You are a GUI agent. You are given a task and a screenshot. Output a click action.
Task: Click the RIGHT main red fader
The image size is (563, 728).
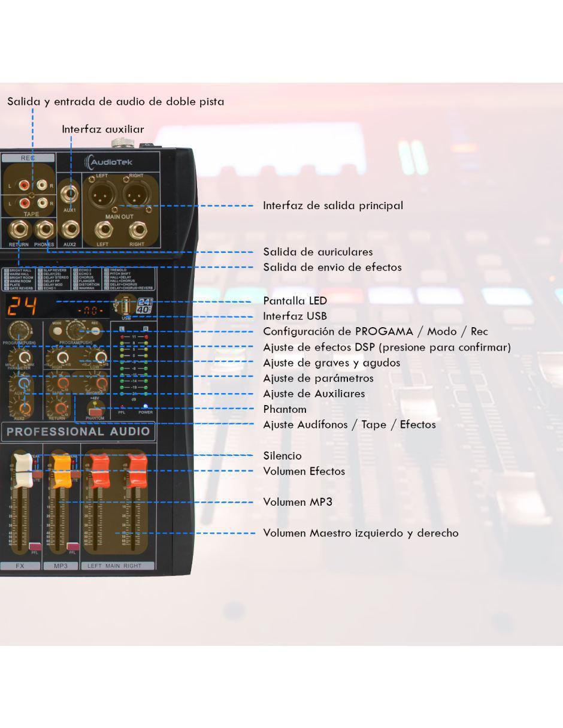point(137,471)
